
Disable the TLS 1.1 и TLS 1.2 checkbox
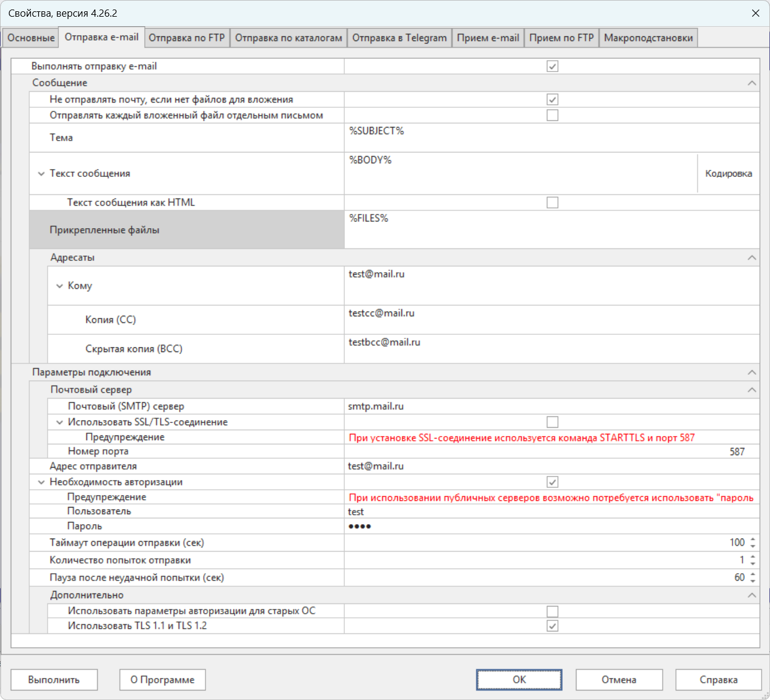click(552, 626)
